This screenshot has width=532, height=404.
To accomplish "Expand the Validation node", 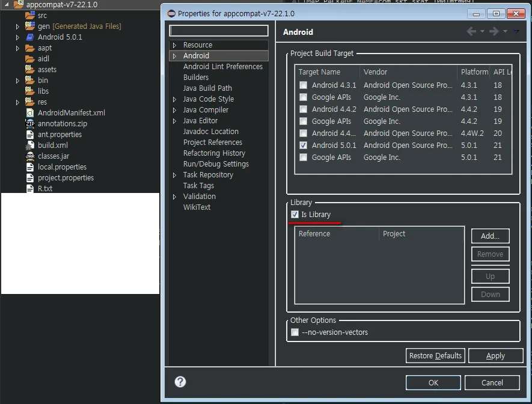I will tap(174, 197).
